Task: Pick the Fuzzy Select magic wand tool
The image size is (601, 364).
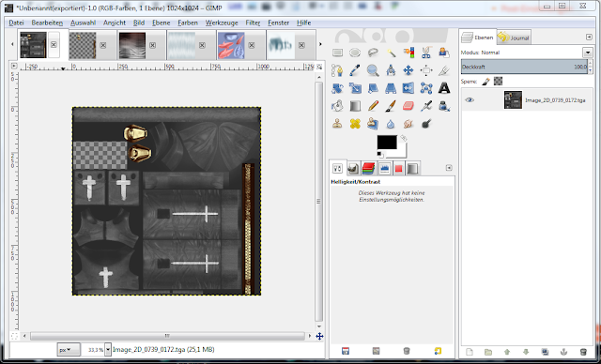Action: [x=391, y=53]
